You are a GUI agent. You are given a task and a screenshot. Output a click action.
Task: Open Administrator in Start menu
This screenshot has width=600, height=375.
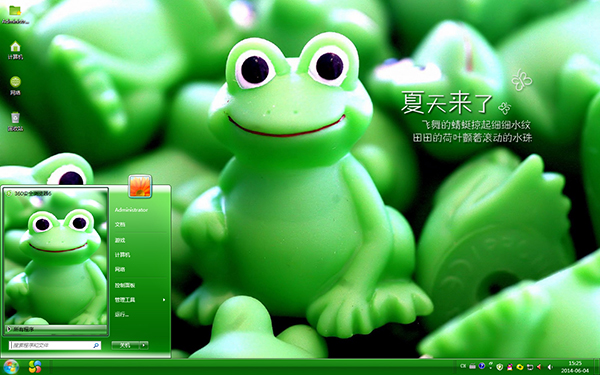tap(131, 210)
